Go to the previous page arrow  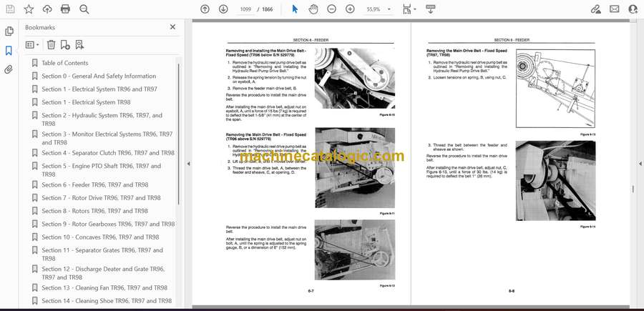point(205,9)
